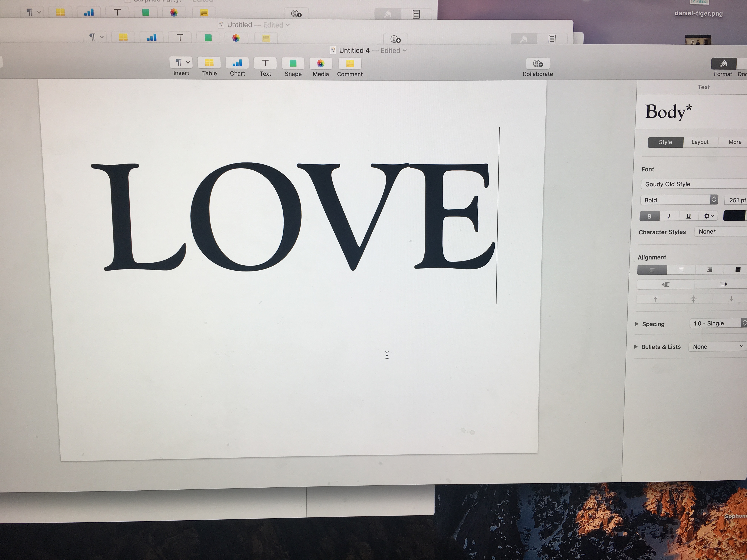Switch to the More tab

(735, 142)
